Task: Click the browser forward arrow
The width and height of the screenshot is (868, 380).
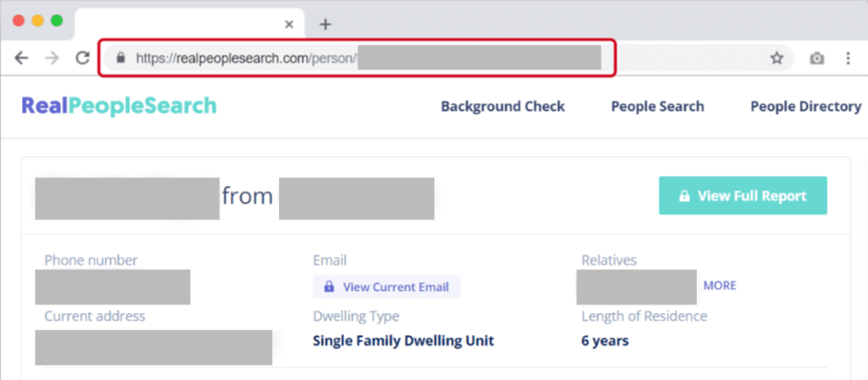Action: [x=52, y=58]
